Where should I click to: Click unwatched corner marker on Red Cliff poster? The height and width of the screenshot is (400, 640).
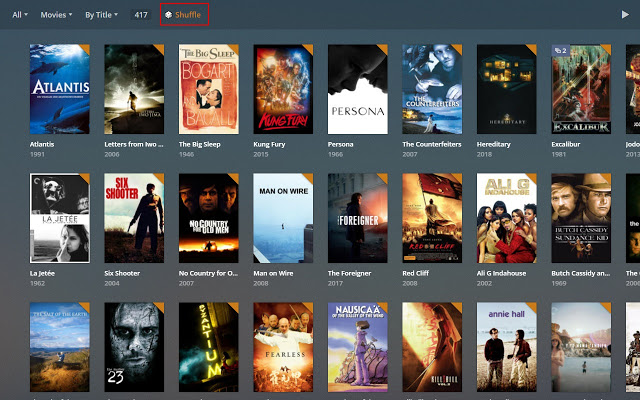tap(458, 177)
